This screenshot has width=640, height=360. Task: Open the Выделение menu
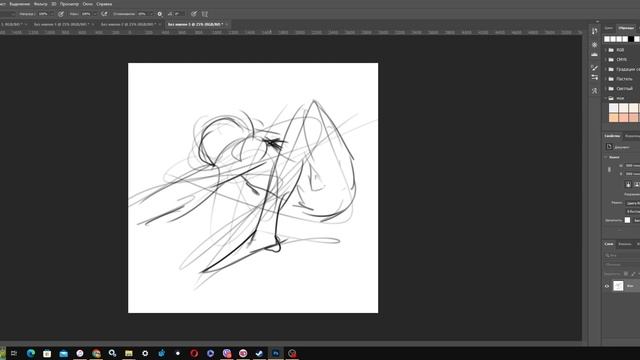20,4
